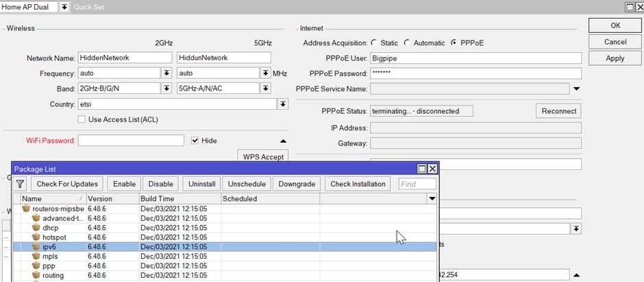644x282 pixels.
Task: Click the routeros-mipsbe package icon
Action: [27, 208]
